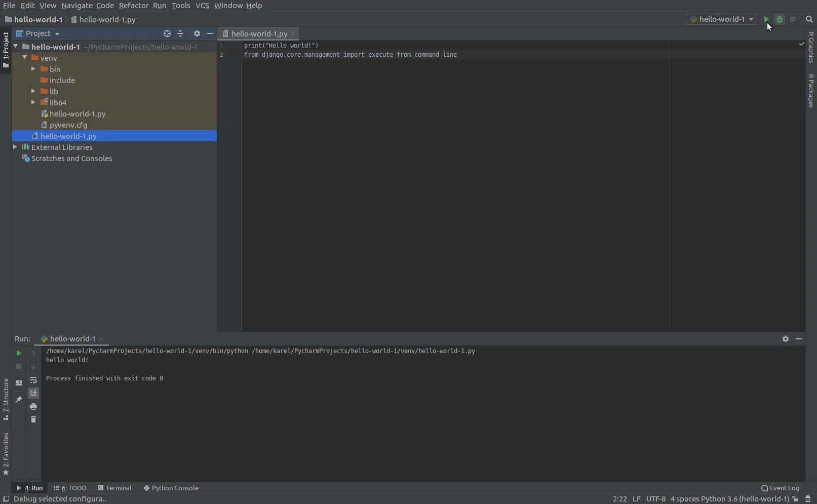
Task: Open the 2: Favorites side panel
Action: [x=6, y=454]
